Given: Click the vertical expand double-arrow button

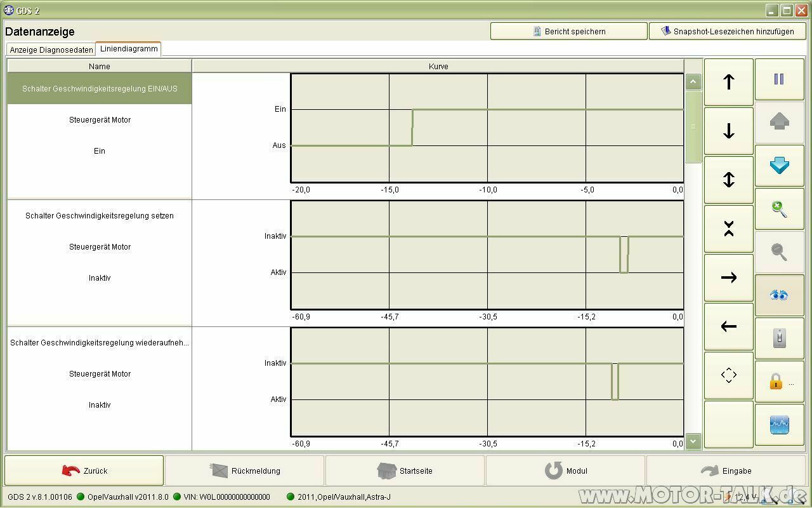Looking at the screenshot, I should point(728,180).
